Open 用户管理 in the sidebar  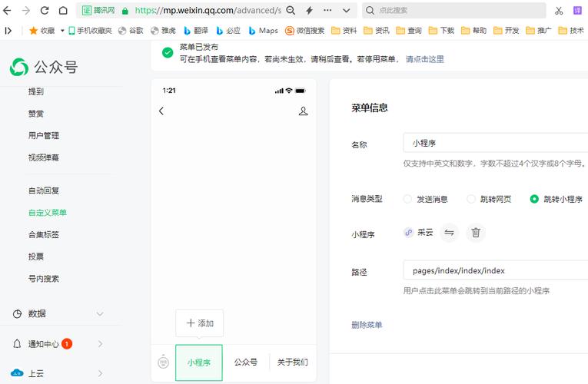point(44,136)
